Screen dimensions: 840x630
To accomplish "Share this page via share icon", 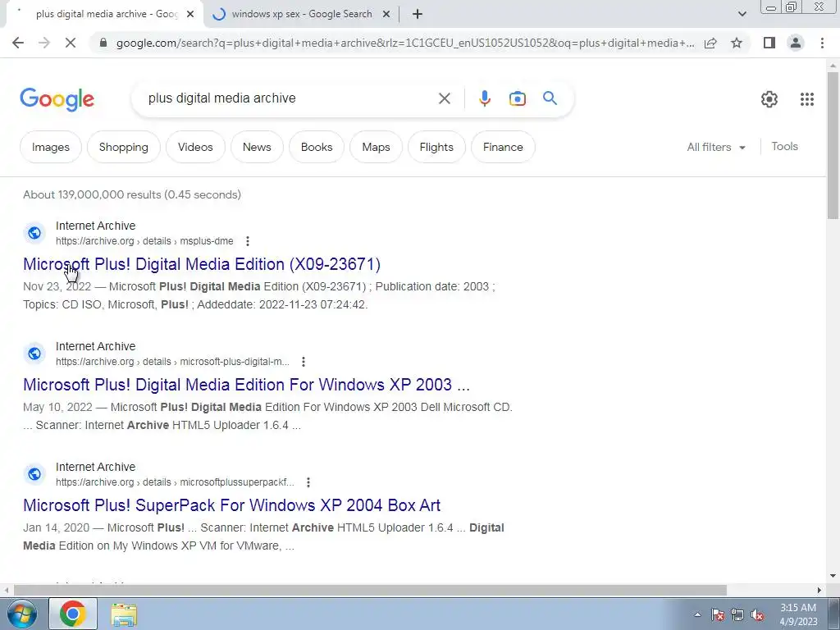I will (x=710, y=43).
